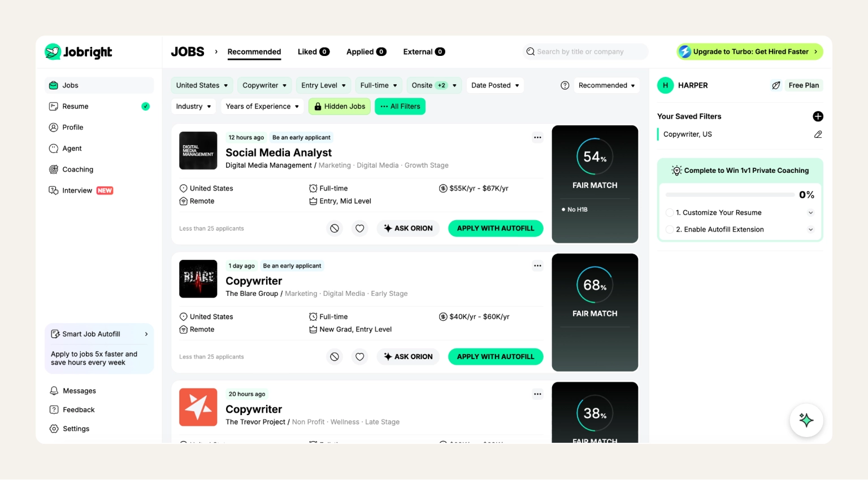Image resolution: width=868 pixels, height=480 pixels.
Task: Go to the Profile section
Action: [99, 128]
